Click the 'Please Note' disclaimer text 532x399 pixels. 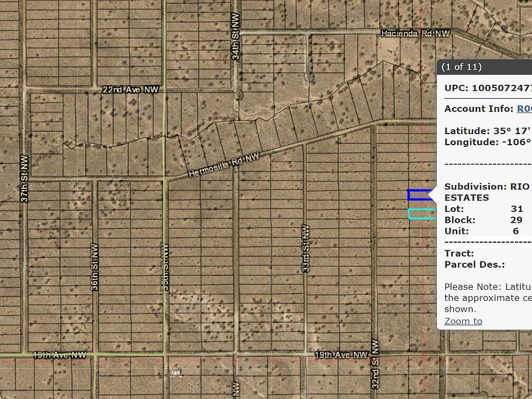click(x=488, y=298)
